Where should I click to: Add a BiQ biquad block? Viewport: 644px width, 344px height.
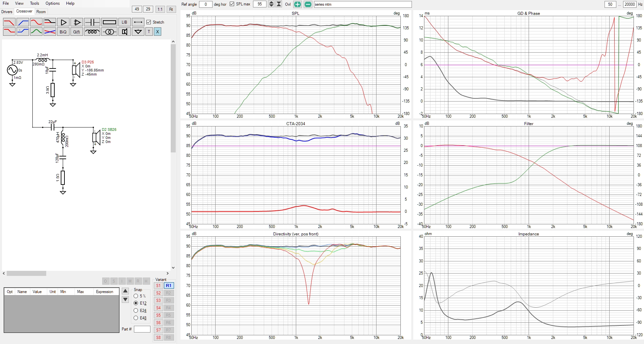(63, 32)
